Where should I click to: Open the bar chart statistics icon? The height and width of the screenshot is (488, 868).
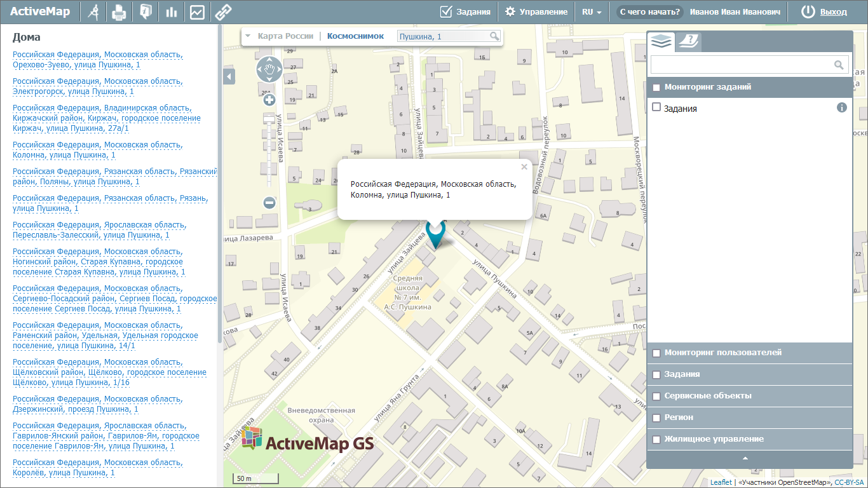[x=171, y=12]
